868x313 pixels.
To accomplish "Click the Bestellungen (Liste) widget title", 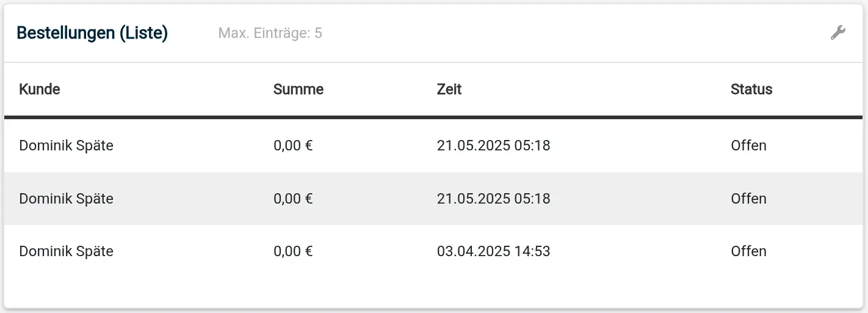I will point(92,33).
